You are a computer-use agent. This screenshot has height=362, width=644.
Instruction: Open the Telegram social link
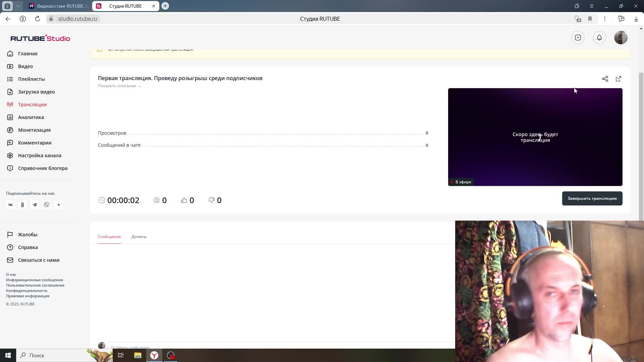35,205
